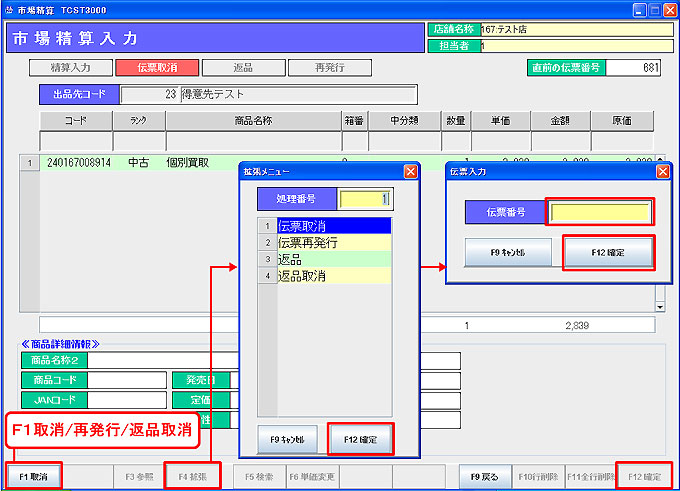The width and height of the screenshot is (680, 491).
Task: Click the F9 戻る function button
Action: (485, 477)
